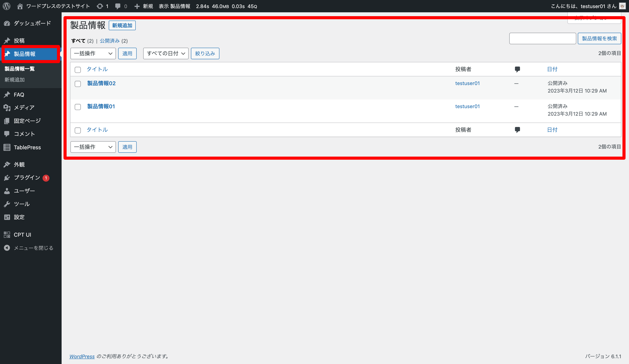Viewport: 629px width, 364px height.
Task: Click the WordPress footer link
Action: click(x=82, y=356)
